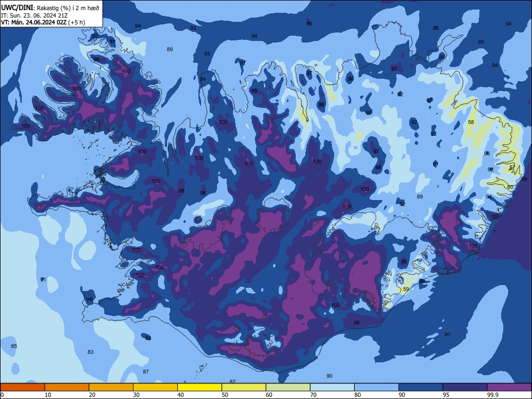
Task: Click the 57 humidity value on the east coast
Action: 512,167
